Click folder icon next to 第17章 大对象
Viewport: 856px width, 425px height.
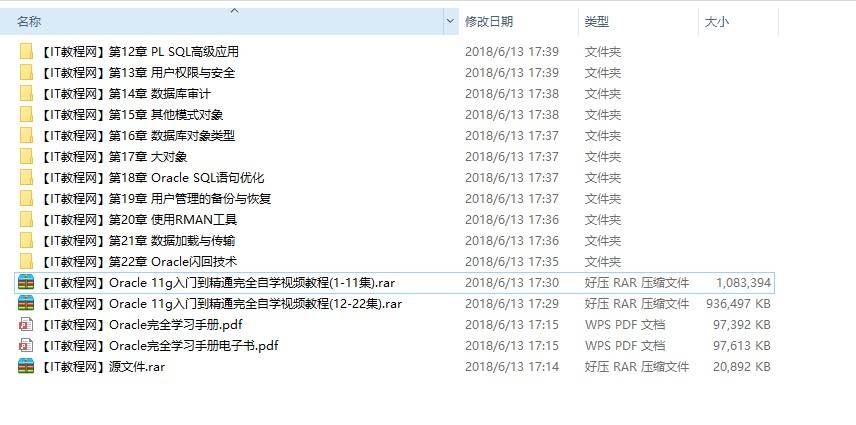(x=26, y=157)
